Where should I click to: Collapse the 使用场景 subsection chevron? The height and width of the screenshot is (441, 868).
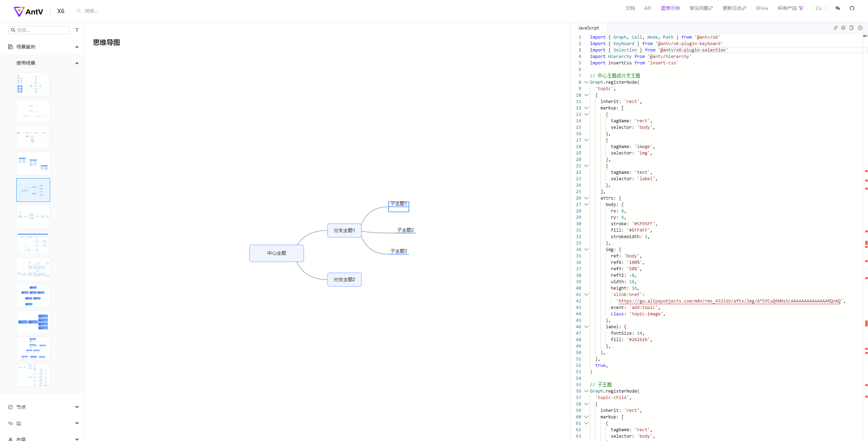click(x=77, y=63)
